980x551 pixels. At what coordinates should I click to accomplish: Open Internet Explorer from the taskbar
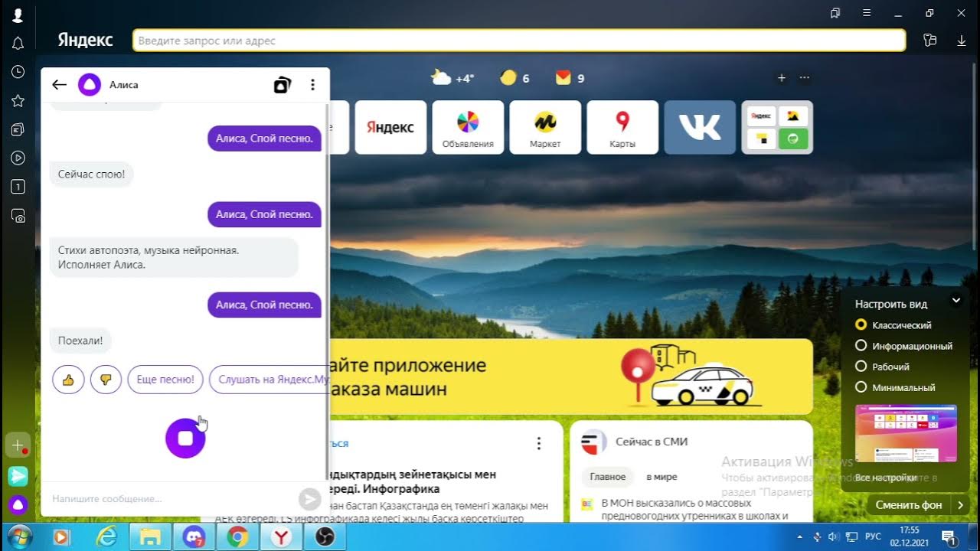pyautogui.click(x=106, y=537)
